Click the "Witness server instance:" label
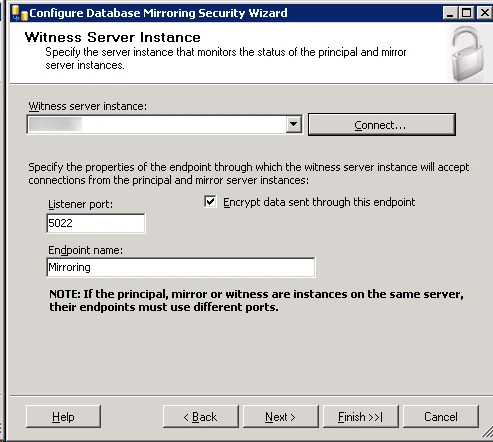The width and height of the screenshot is (493, 442). tap(88, 106)
